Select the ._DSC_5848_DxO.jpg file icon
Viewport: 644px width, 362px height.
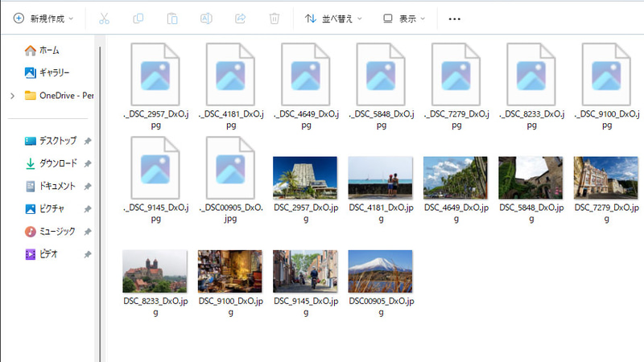coord(381,74)
